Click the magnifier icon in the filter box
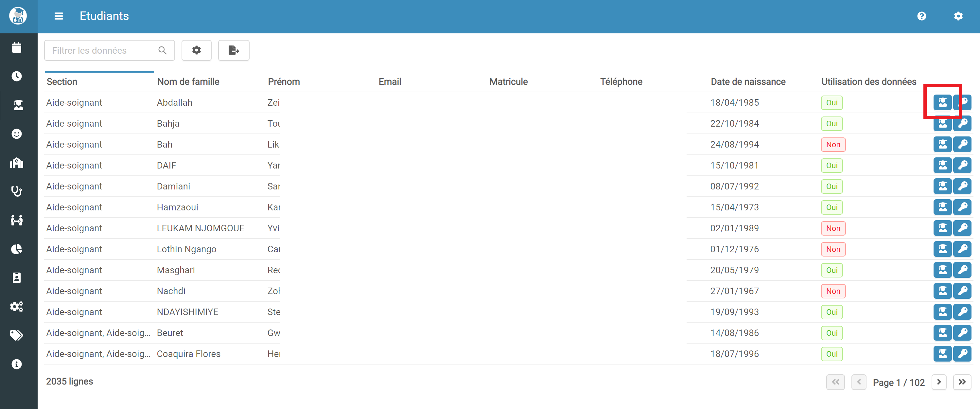The height and width of the screenshot is (409, 980). [163, 50]
